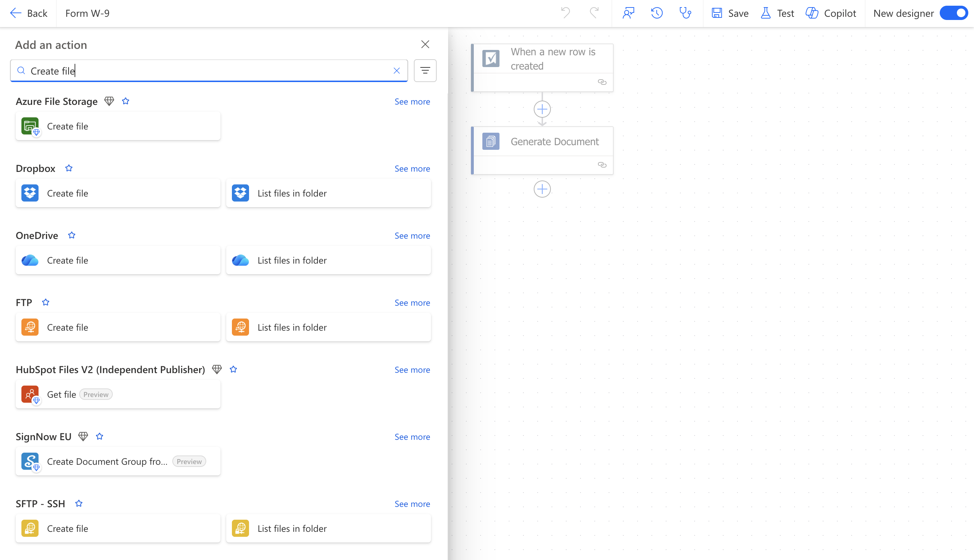Select Create Document Group SignNow action

[x=118, y=461]
